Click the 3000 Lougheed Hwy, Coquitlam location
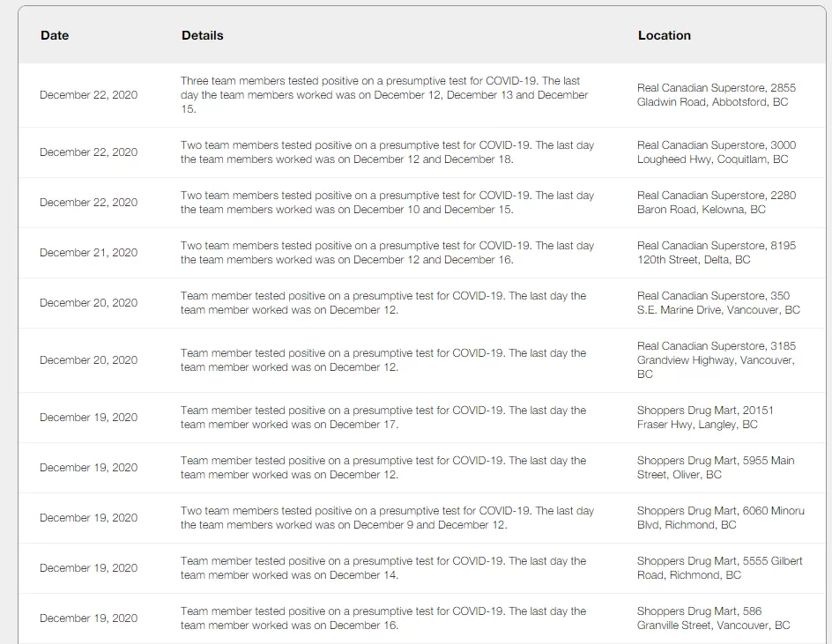832x644 pixels. 717,152
